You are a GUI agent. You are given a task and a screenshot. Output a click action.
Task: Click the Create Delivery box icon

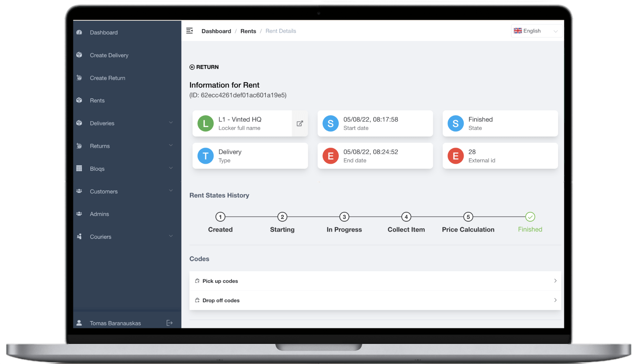79,55
